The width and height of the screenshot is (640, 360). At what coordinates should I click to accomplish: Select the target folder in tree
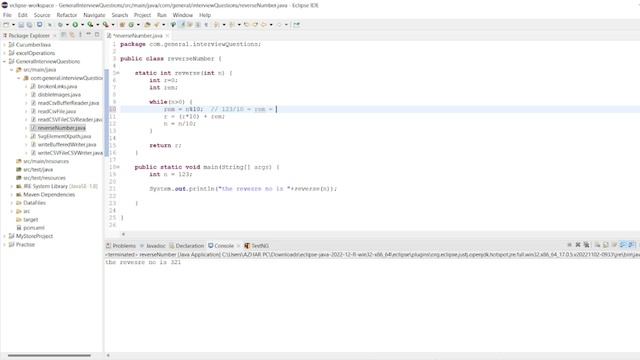27,220
